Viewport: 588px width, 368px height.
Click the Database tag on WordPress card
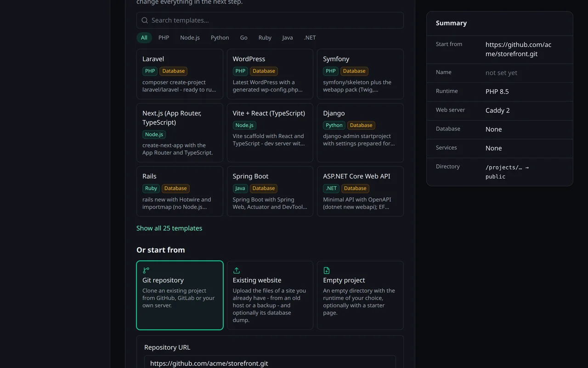click(x=264, y=71)
